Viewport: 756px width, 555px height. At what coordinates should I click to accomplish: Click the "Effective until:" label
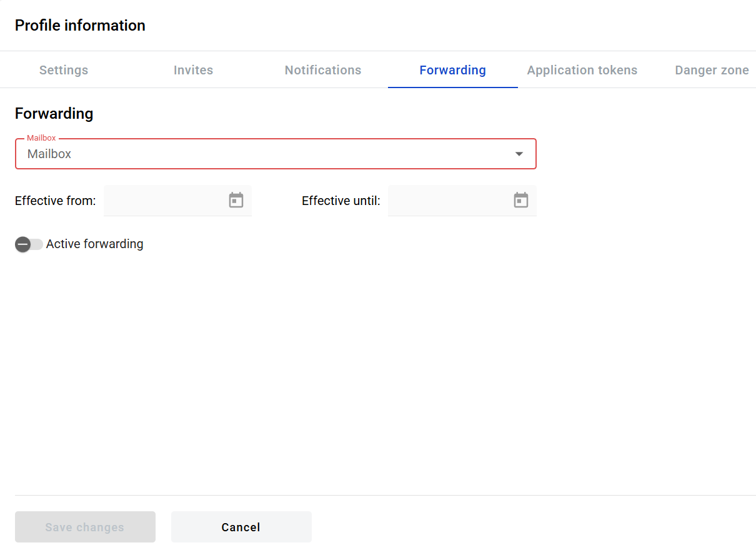click(x=341, y=201)
